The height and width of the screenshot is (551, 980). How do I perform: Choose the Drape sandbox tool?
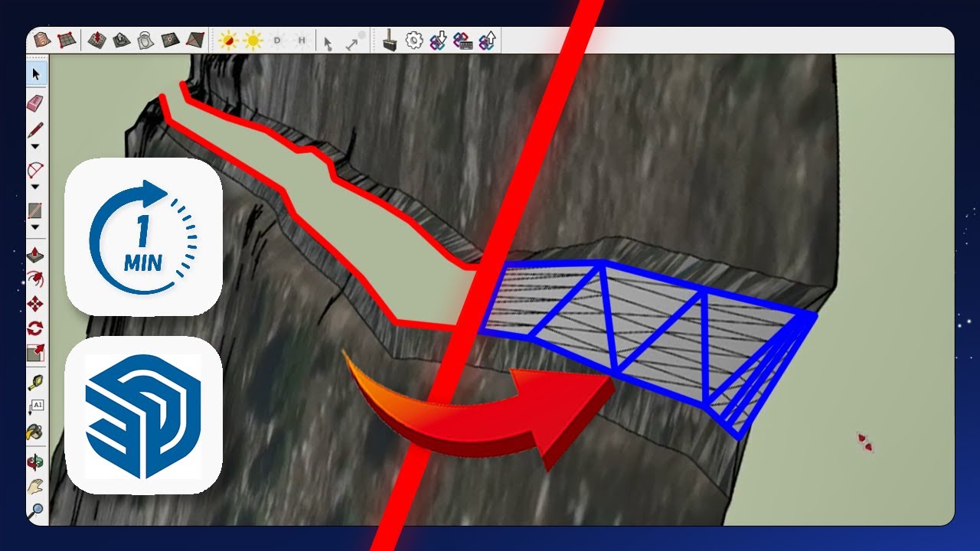point(145,40)
